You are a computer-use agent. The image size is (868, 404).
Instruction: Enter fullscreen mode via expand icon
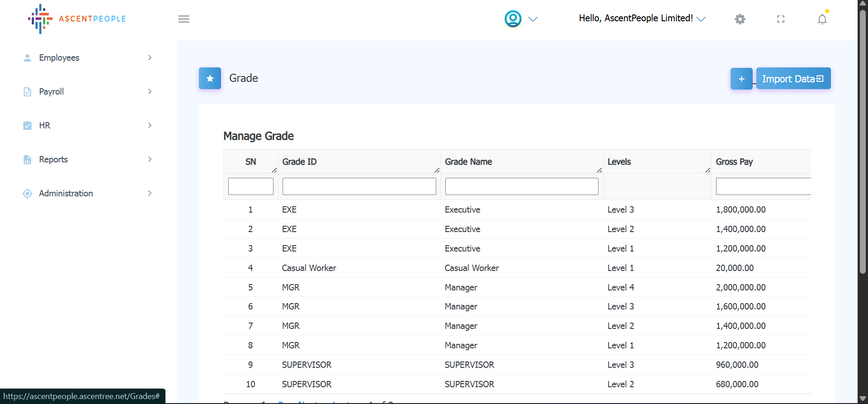click(x=780, y=19)
